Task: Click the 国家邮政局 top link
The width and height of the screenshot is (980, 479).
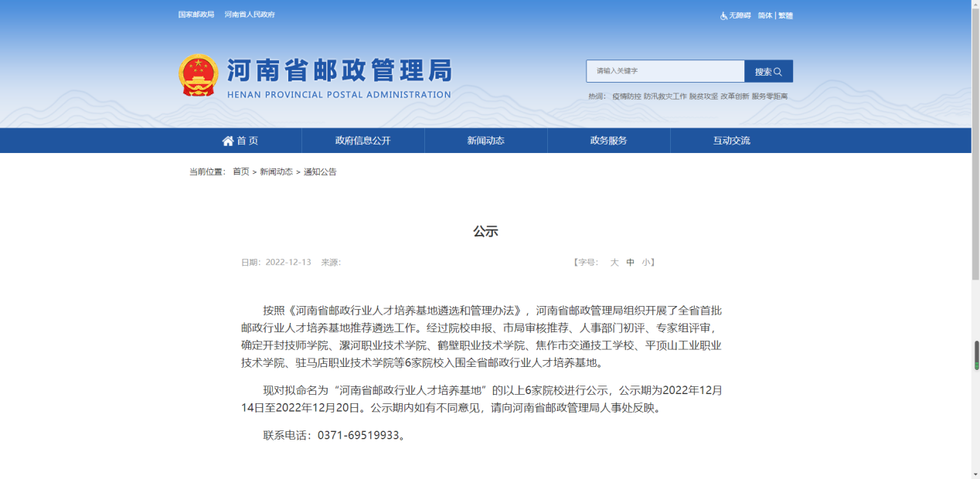Action: 196,15
